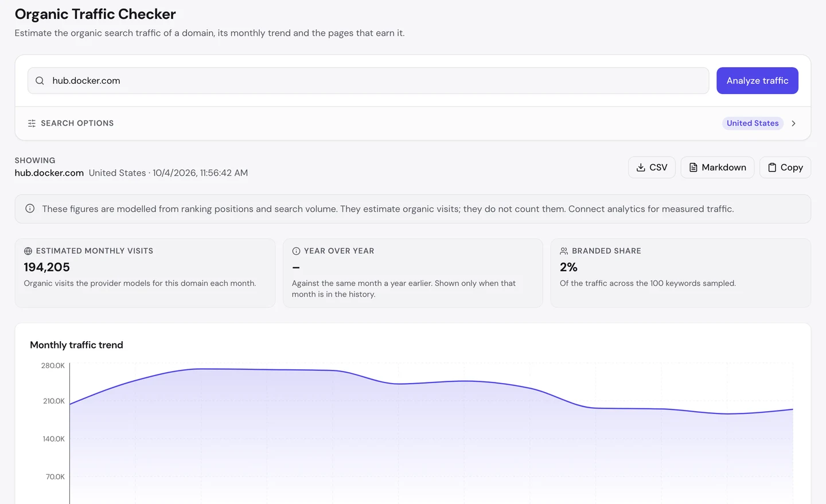Click the info icon beside Year Over Year
Image resolution: width=826 pixels, height=504 pixels.
coord(296,251)
